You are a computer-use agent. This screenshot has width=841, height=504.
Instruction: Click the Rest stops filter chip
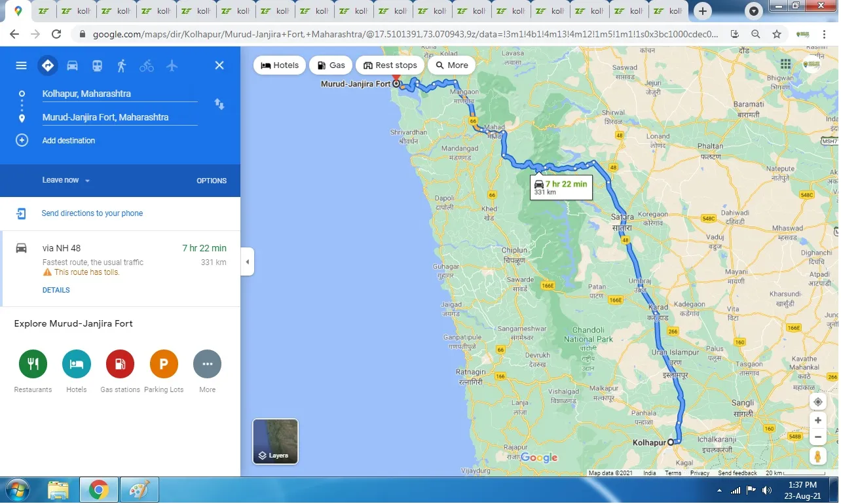[x=390, y=65]
